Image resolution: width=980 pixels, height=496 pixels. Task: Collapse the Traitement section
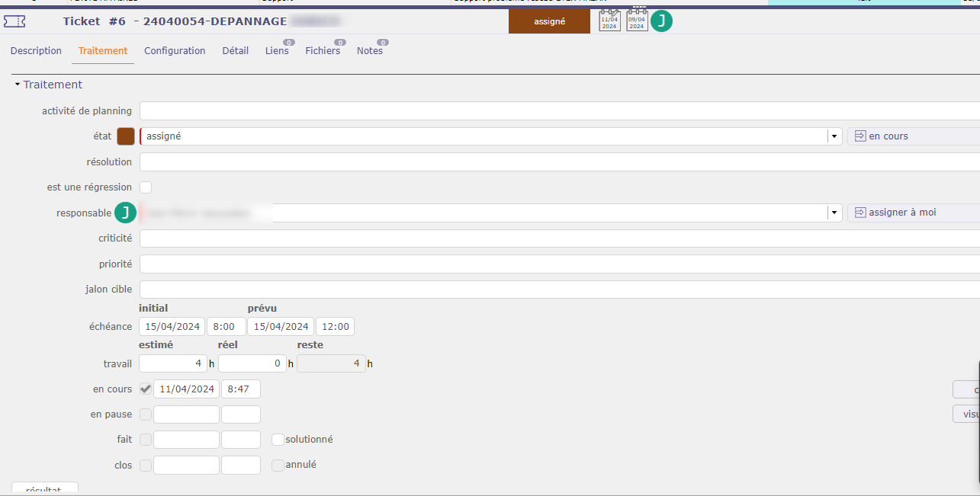pos(18,85)
